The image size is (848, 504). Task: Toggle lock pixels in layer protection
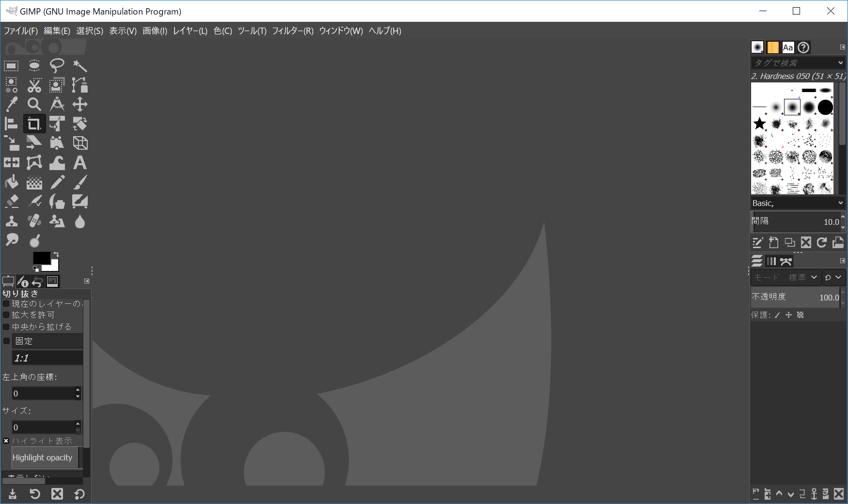point(777,315)
